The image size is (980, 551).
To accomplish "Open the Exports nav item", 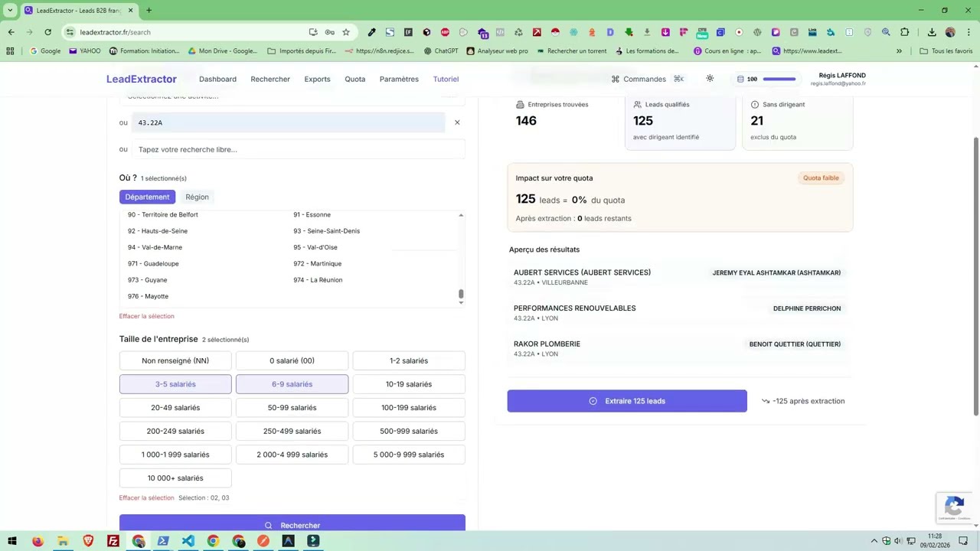I will coord(317,79).
